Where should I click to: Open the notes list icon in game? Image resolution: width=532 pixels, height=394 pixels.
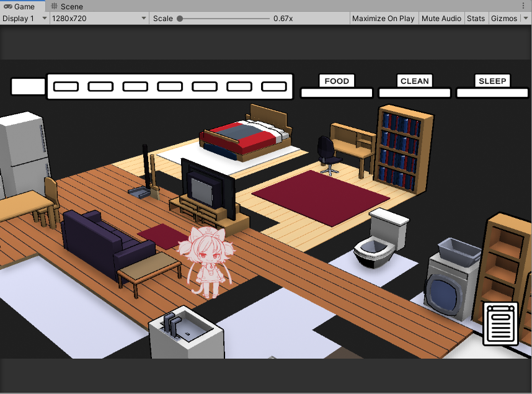pos(501,324)
